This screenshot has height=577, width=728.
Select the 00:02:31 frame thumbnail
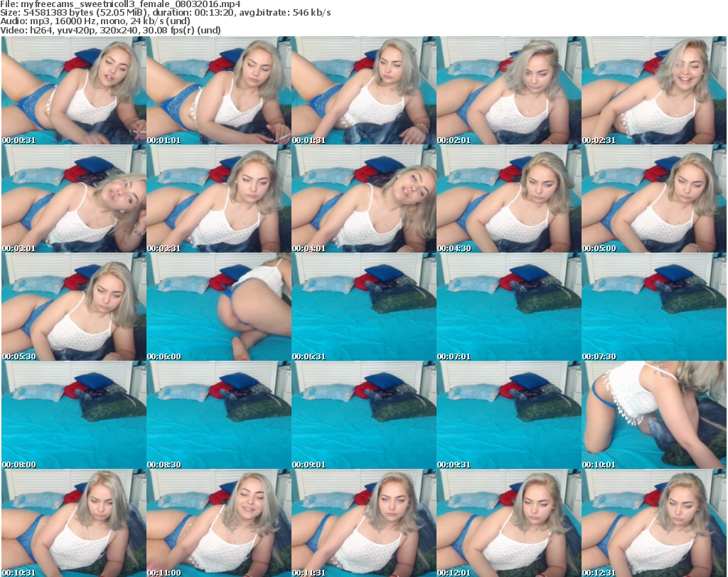(653, 91)
